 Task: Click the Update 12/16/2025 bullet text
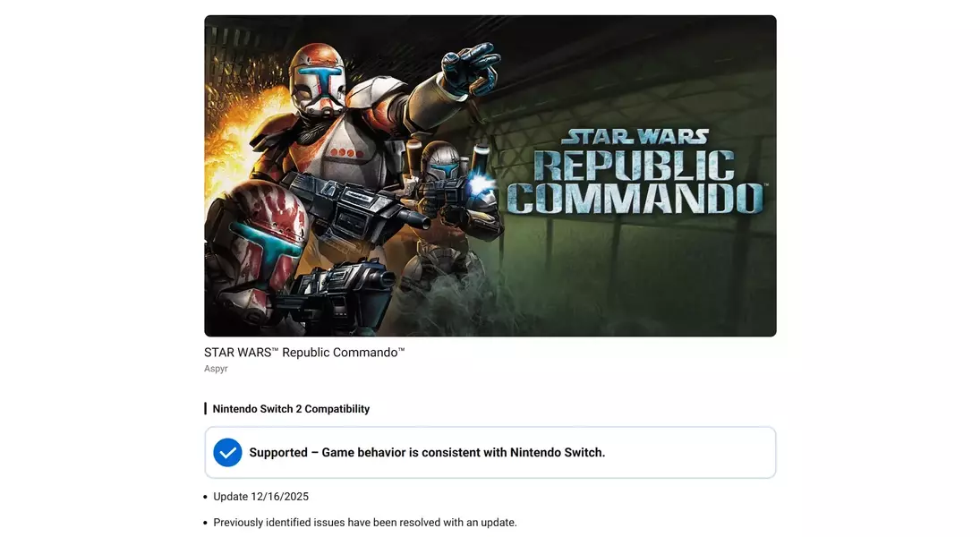[x=260, y=497]
